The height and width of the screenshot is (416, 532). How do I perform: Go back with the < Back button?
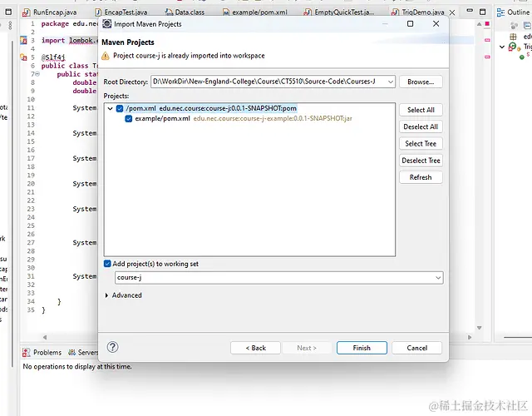(x=255, y=348)
